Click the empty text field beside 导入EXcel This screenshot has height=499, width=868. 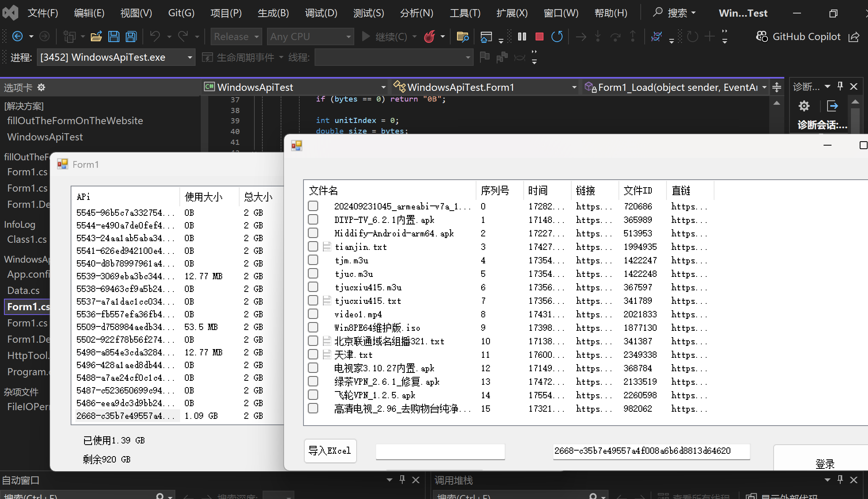tap(440, 451)
